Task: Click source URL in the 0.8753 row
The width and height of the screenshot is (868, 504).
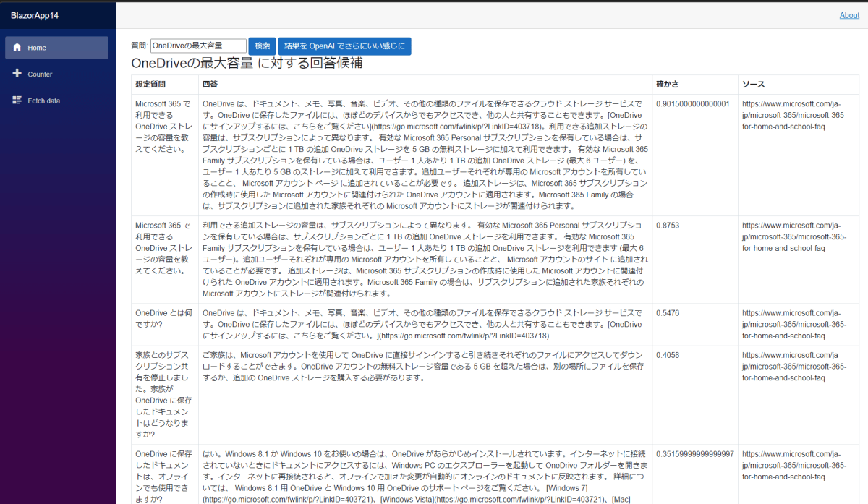Action: coord(793,236)
